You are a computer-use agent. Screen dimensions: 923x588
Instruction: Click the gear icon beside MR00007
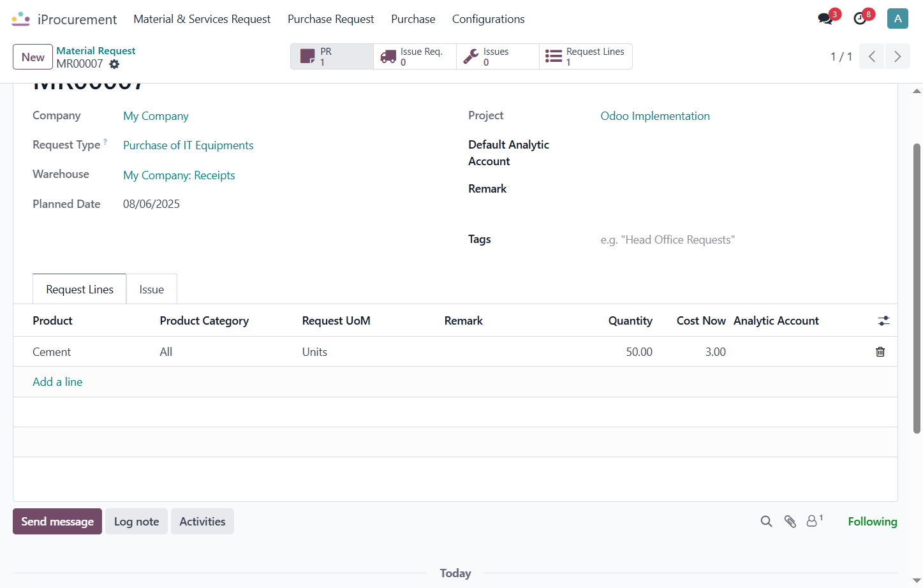click(x=114, y=64)
